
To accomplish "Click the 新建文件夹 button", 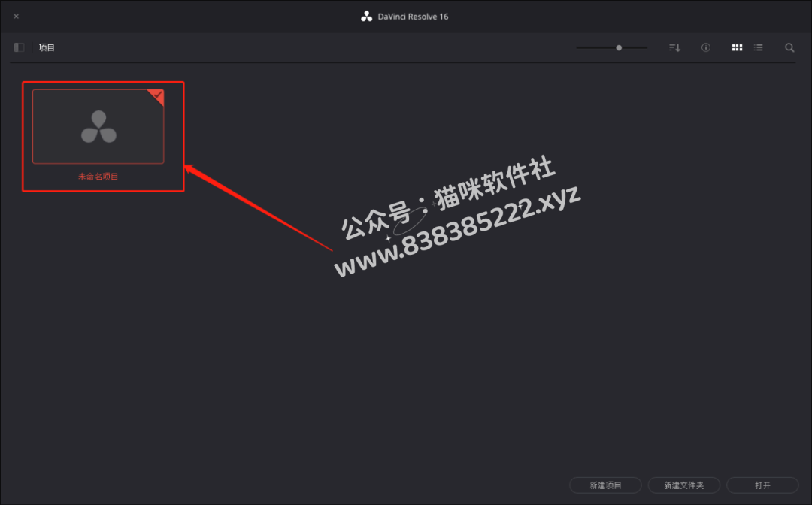I will 684,485.
